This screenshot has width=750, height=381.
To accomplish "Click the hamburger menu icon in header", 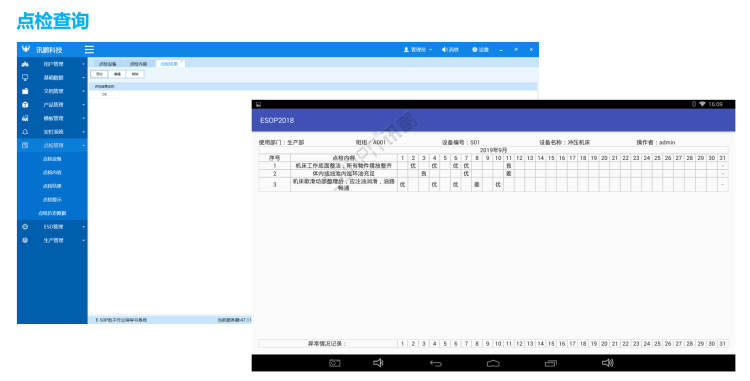I will 89,50.
